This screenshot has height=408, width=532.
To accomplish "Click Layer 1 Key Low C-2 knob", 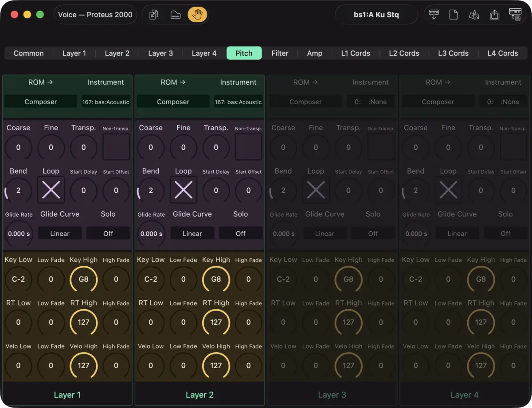I will (18, 279).
